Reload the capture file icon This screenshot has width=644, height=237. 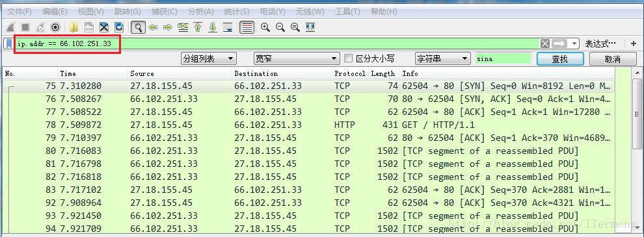[119, 27]
